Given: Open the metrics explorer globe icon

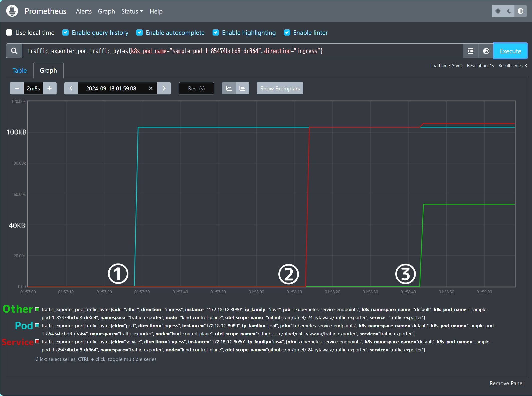Looking at the screenshot, I should tap(486, 51).
